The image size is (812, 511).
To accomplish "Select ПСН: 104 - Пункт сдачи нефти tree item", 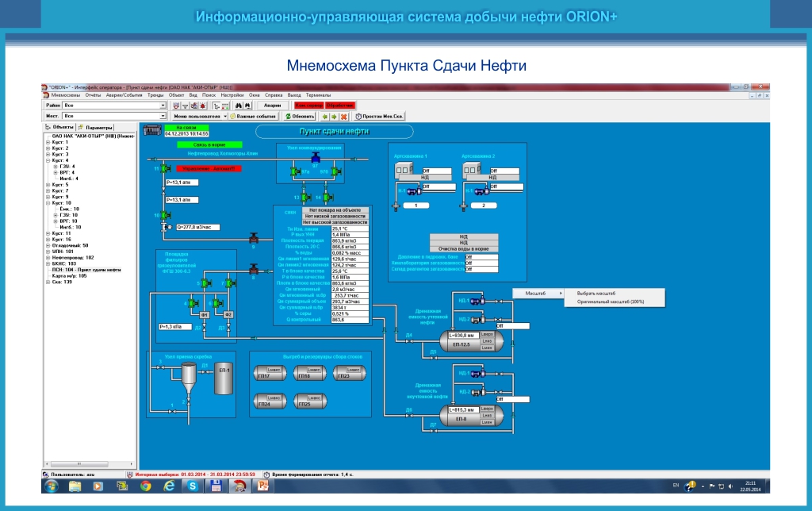I will point(86,270).
